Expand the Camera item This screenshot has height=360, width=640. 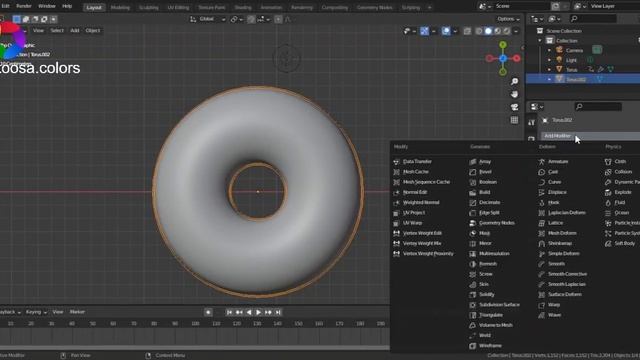click(549, 50)
